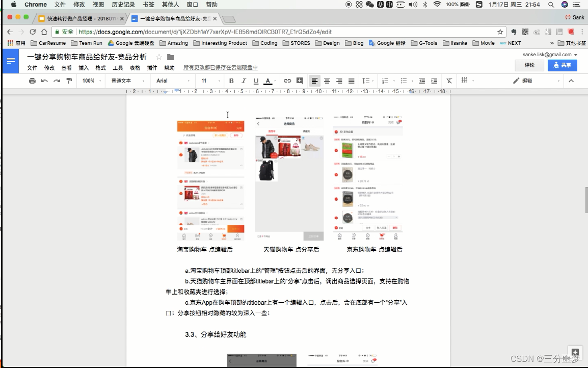Open the 文件 menu in Docs
The image size is (588, 368).
32,68
